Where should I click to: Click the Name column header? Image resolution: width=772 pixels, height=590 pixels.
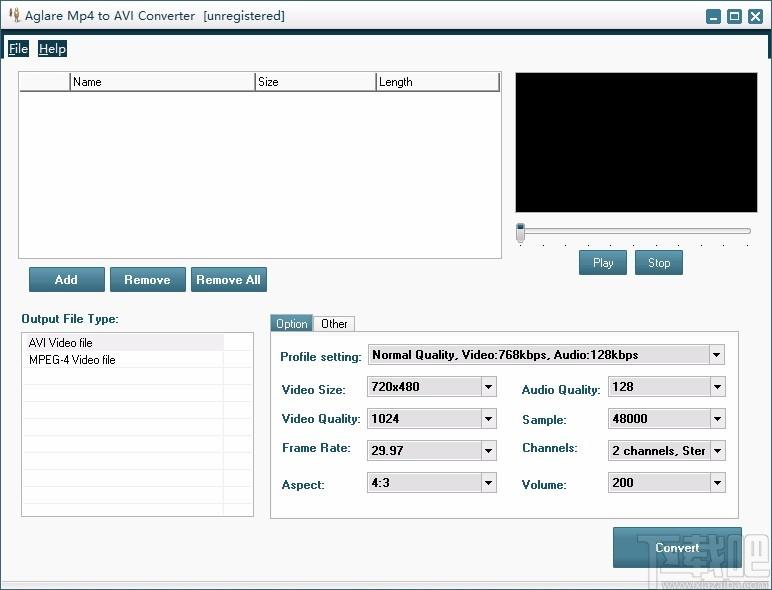pos(162,82)
